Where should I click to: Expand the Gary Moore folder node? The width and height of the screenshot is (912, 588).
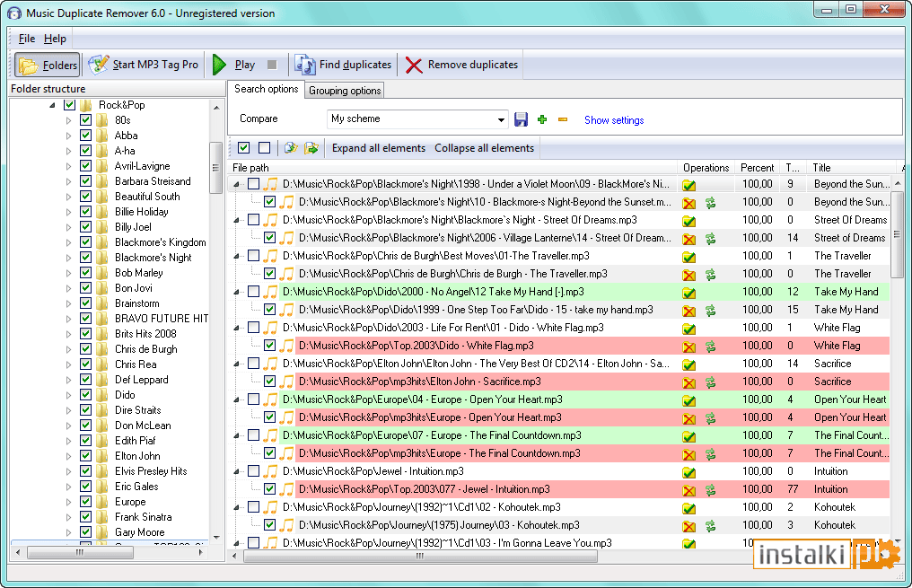(x=68, y=532)
